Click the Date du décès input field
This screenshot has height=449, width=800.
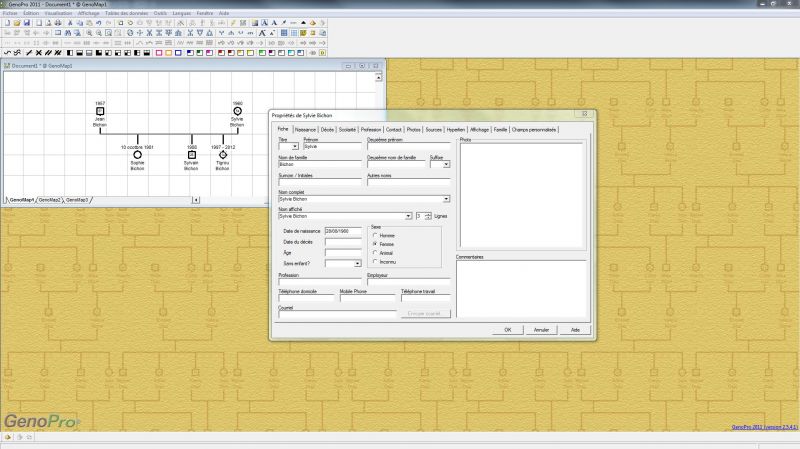(342, 241)
